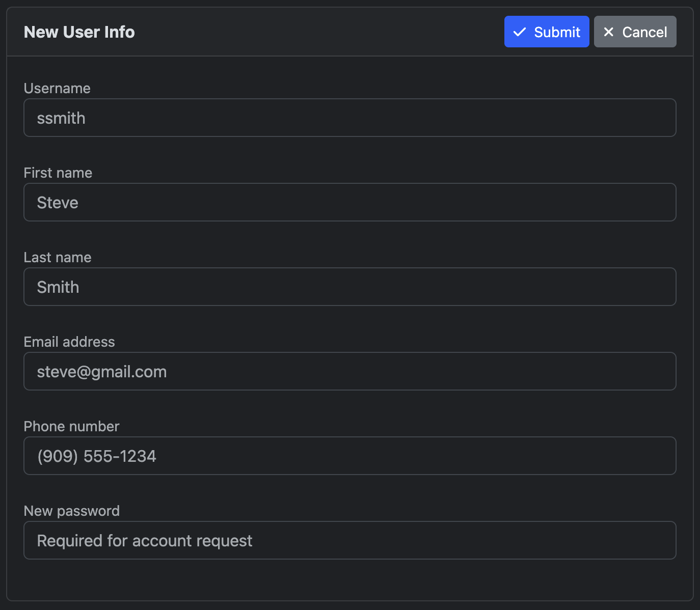Click the Phone number field
The image size is (700, 610).
349,456
